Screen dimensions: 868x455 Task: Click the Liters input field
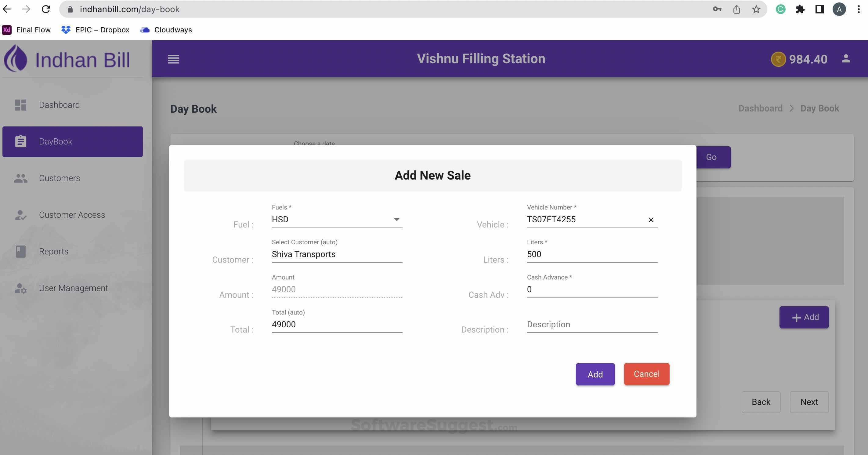[592, 254]
